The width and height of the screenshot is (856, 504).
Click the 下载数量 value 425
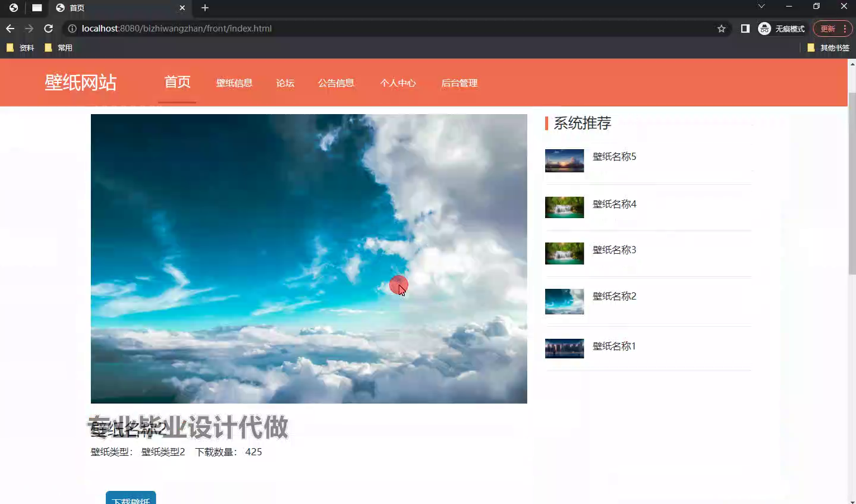click(254, 452)
